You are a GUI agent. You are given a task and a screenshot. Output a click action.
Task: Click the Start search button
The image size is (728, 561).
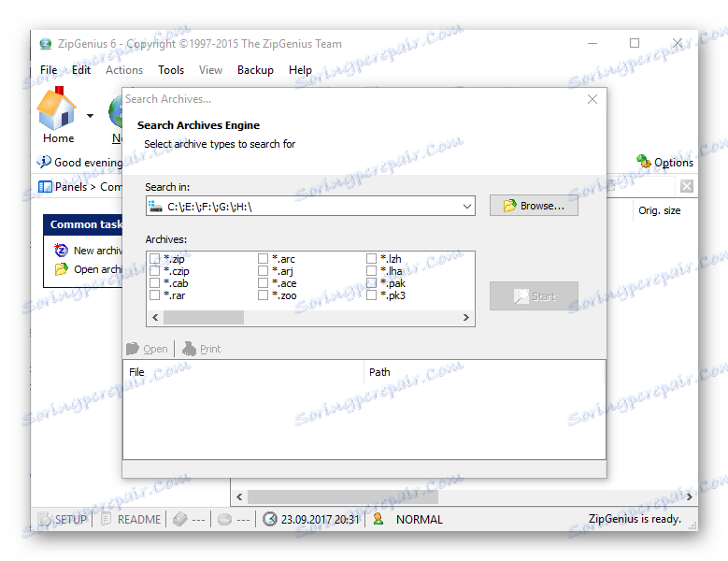pos(534,295)
